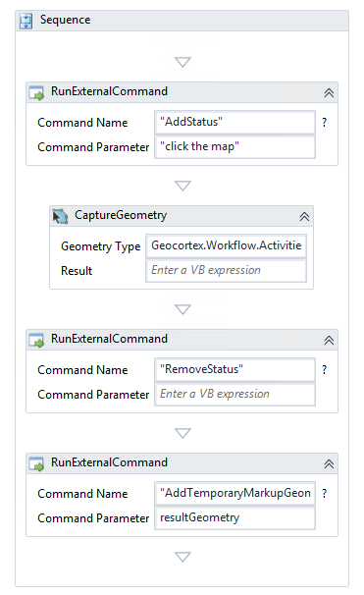Viewport: 364px width, 595px height.
Task: Click the AddStatus RunExternalCommand icon
Action: 36,92
